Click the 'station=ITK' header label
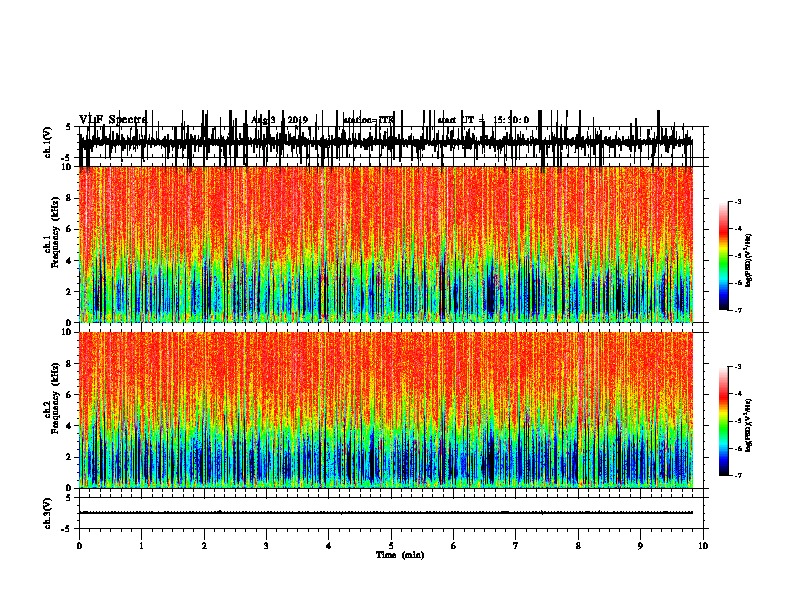This screenshot has width=792, height=612. point(368,120)
